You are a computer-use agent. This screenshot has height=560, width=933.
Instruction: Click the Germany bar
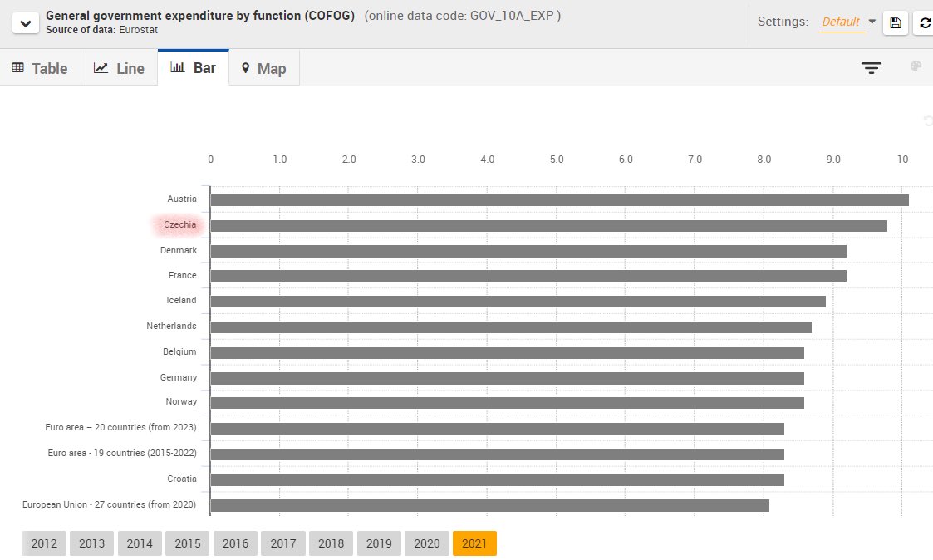pyautogui.click(x=508, y=379)
